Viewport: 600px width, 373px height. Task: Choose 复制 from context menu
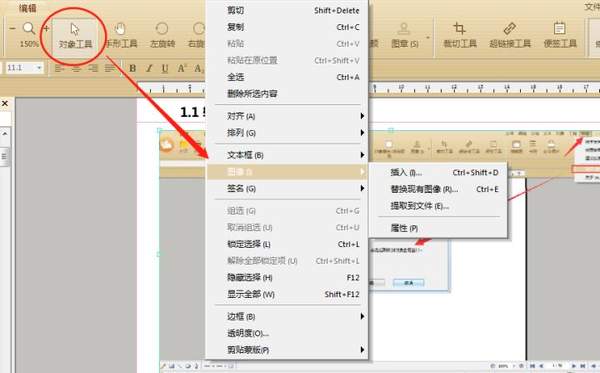click(x=287, y=27)
